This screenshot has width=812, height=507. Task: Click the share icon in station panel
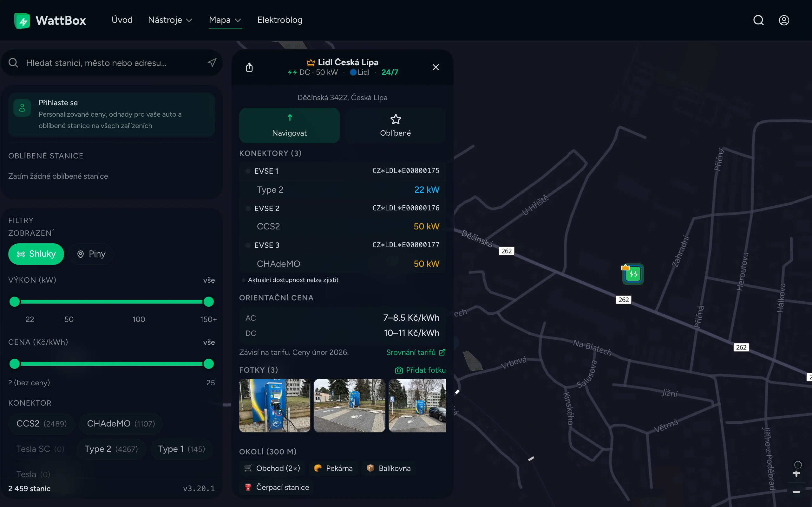pyautogui.click(x=249, y=67)
